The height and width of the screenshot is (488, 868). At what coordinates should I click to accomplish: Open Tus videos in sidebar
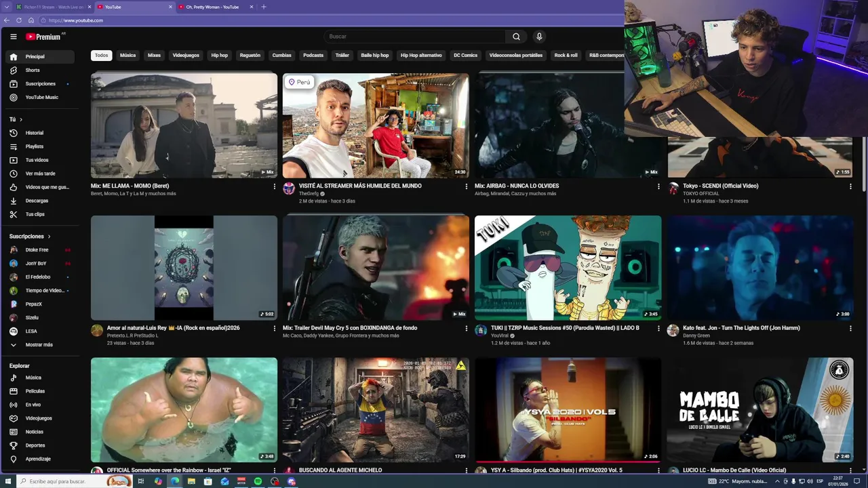coord(41,160)
